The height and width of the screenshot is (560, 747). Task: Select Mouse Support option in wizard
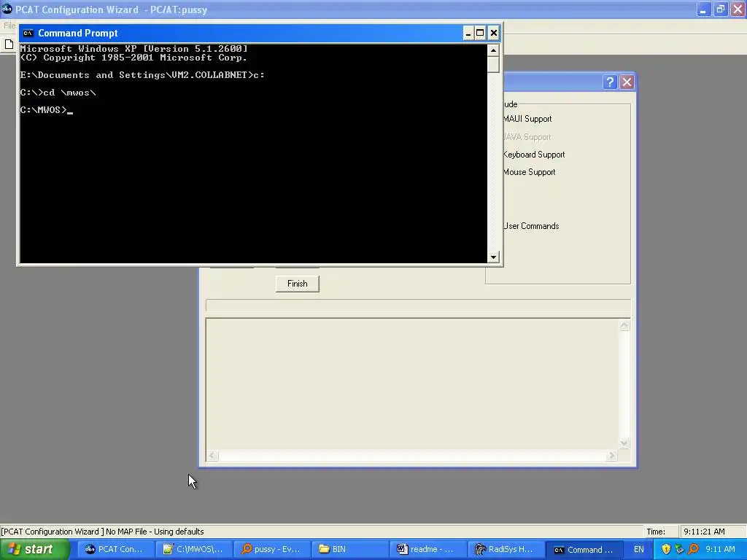point(530,172)
